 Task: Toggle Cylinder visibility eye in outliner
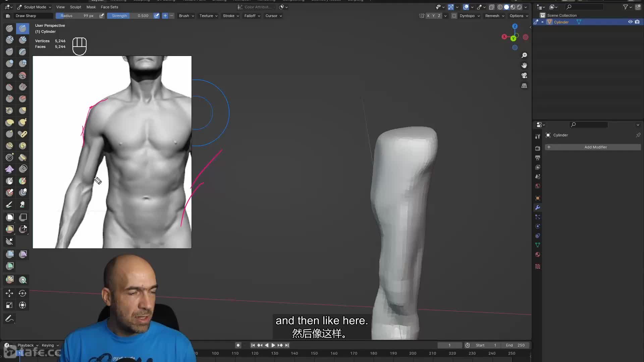(x=630, y=22)
